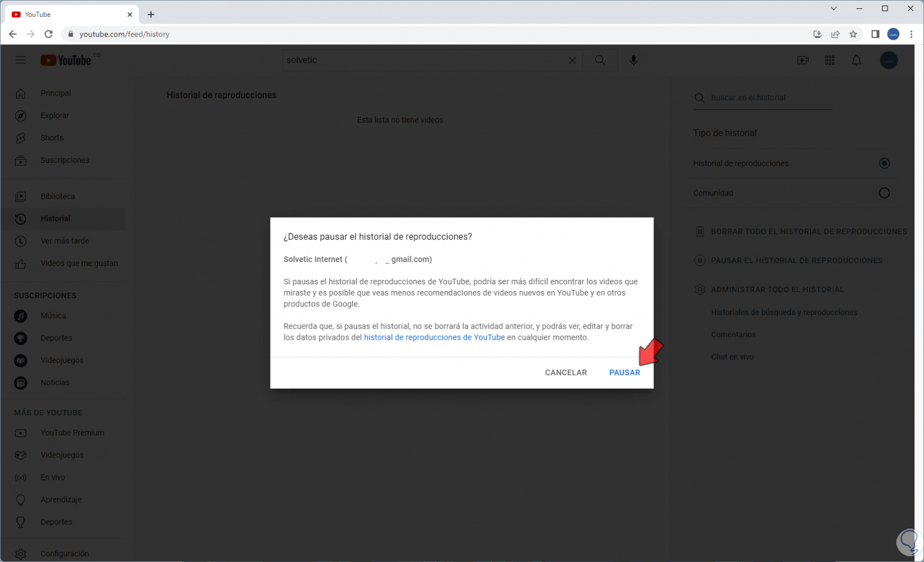Open a new tab with the plus
This screenshot has width=924, height=562.
151,15
